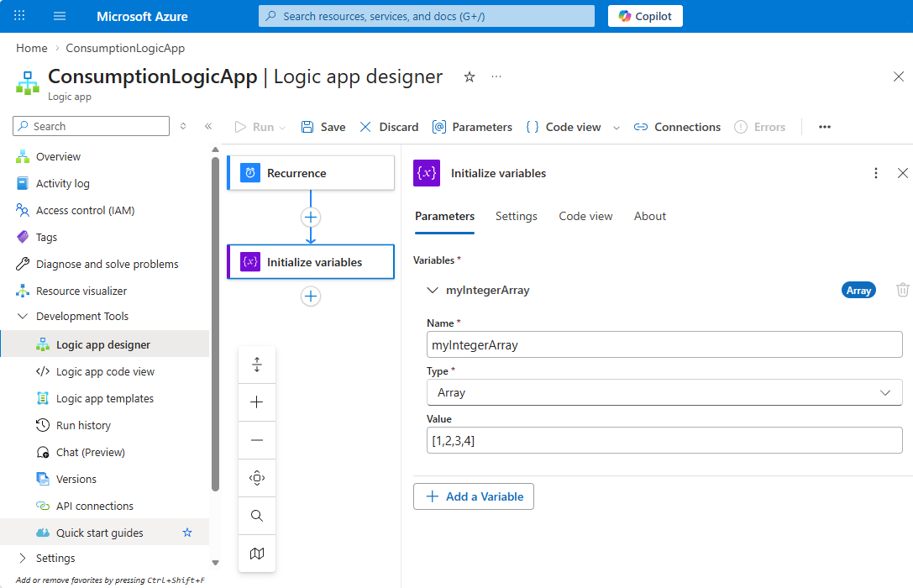Image resolution: width=913 pixels, height=588 pixels.
Task: Open toolbar overflow ellipsis menu
Action: coord(825,127)
